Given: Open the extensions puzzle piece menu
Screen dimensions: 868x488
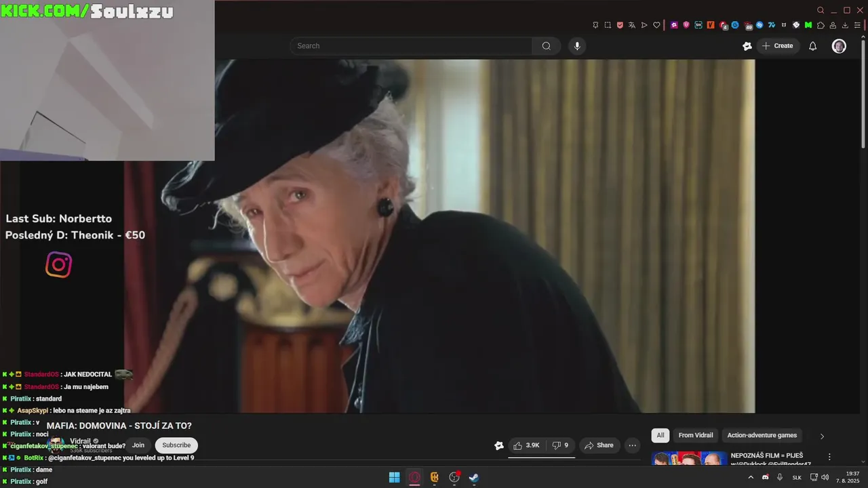Looking at the screenshot, I should pyautogui.click(x=821, y=25).
